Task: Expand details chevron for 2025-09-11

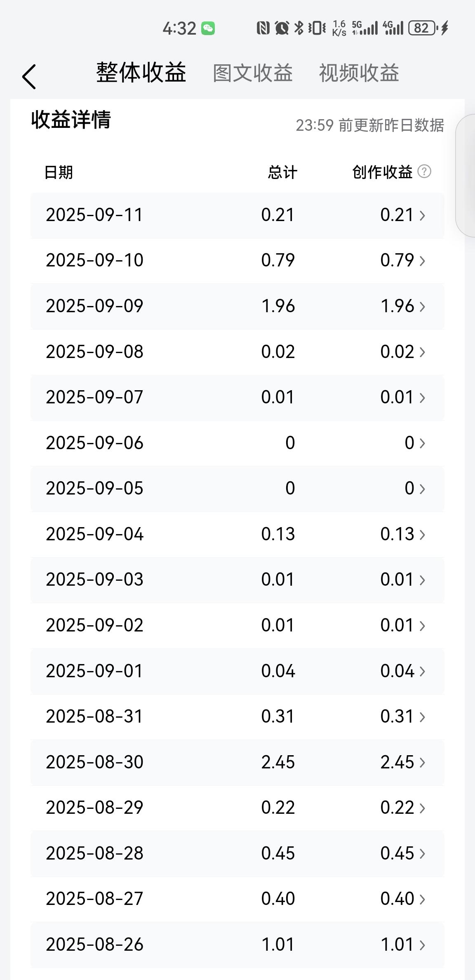Action: point(422,215)
